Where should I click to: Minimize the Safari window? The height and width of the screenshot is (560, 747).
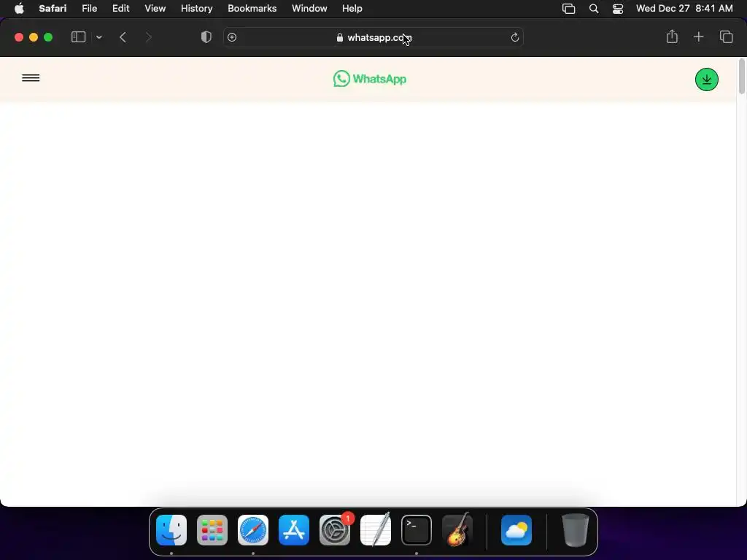(x=34, y=37)
